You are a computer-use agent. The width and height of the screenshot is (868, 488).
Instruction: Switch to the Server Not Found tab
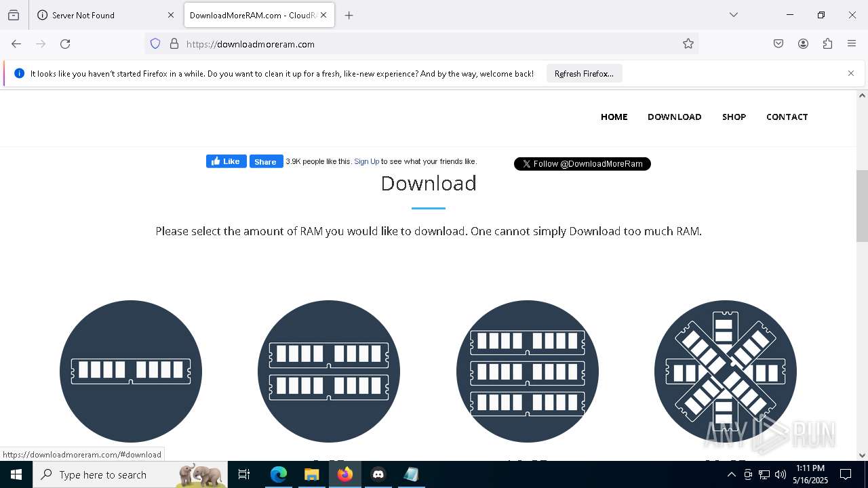(x=106, y=15)
